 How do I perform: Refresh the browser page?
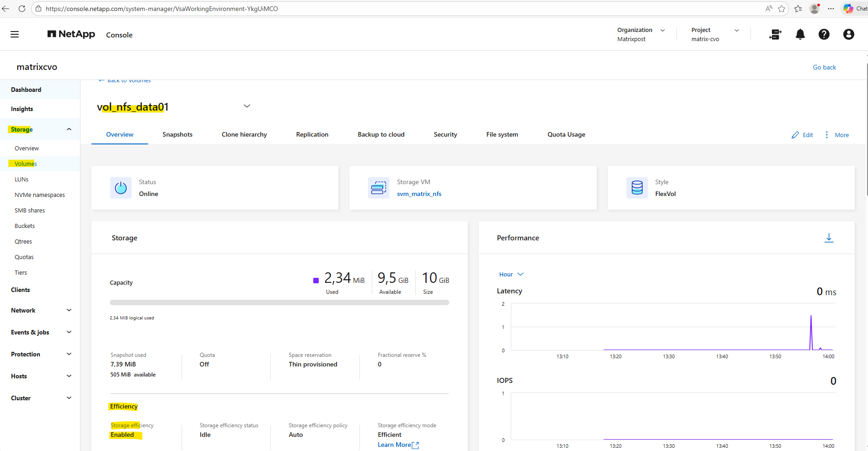[x=21, y=9]
